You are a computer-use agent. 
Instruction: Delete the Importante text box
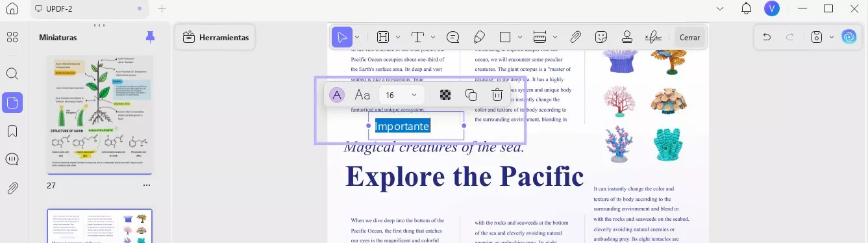tap(497, 95)
